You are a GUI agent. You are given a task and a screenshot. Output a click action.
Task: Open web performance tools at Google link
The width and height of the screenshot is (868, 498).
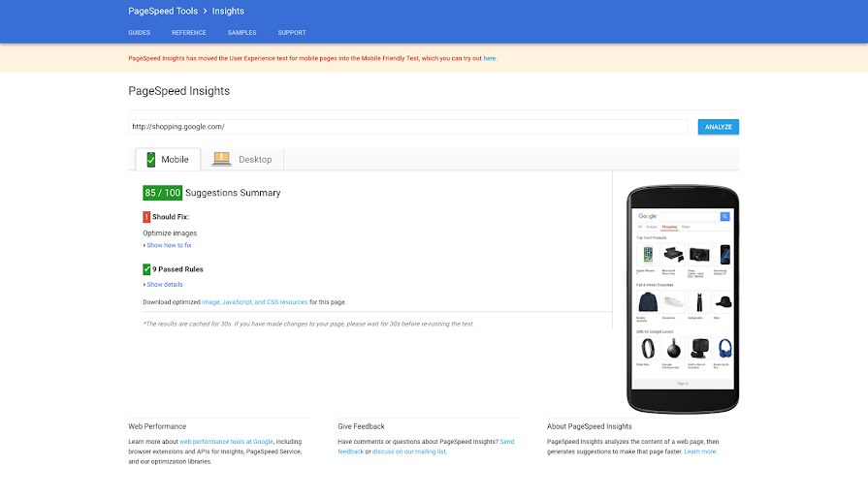(x=226, y=442)
